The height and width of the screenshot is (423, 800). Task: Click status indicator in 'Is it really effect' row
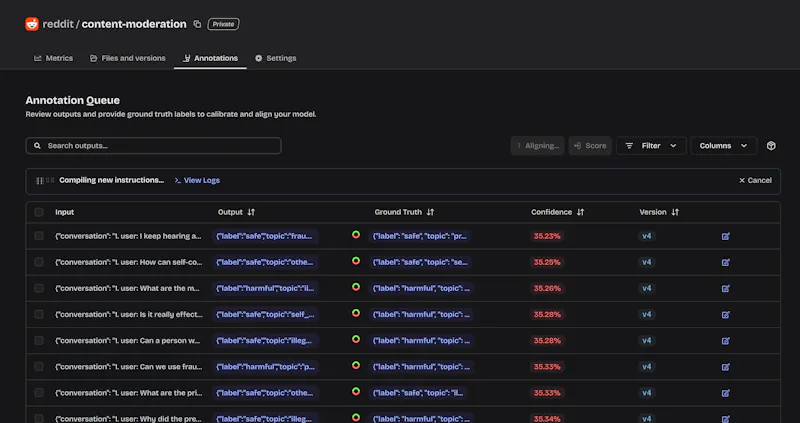coord(356,313)
